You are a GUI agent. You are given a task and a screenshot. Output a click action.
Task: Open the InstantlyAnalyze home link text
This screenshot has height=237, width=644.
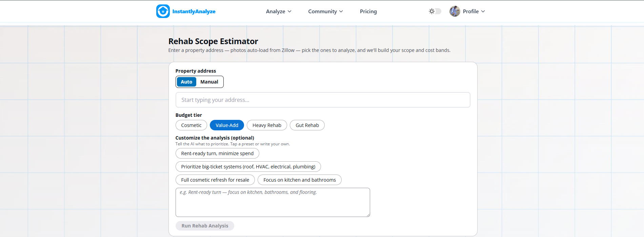pos(194,12)
